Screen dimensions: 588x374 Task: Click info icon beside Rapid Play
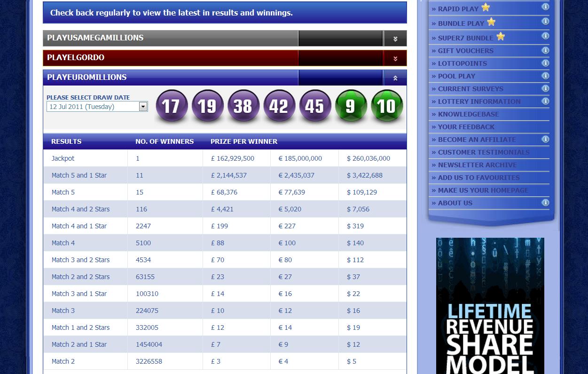click(x=545, y=7)
